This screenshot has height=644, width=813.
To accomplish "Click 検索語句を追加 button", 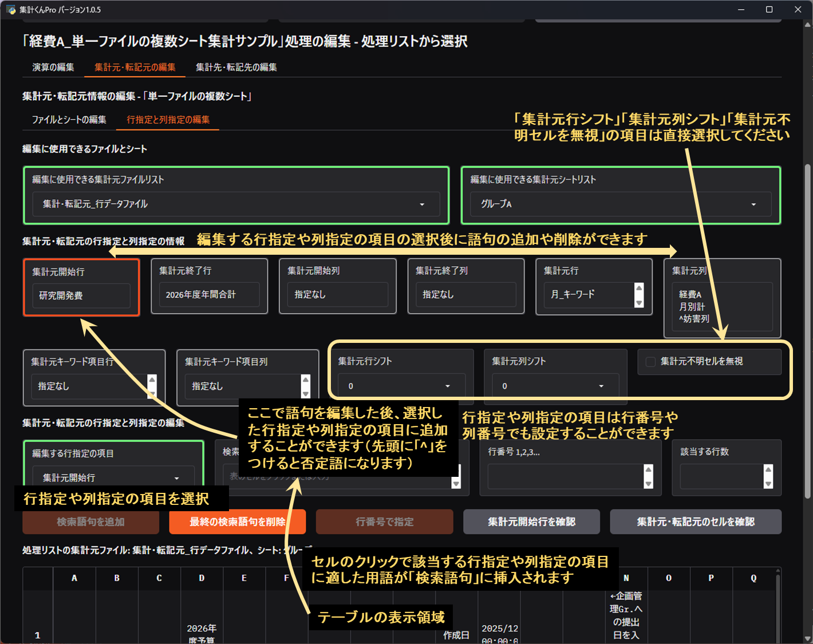I will pos(90,521).
